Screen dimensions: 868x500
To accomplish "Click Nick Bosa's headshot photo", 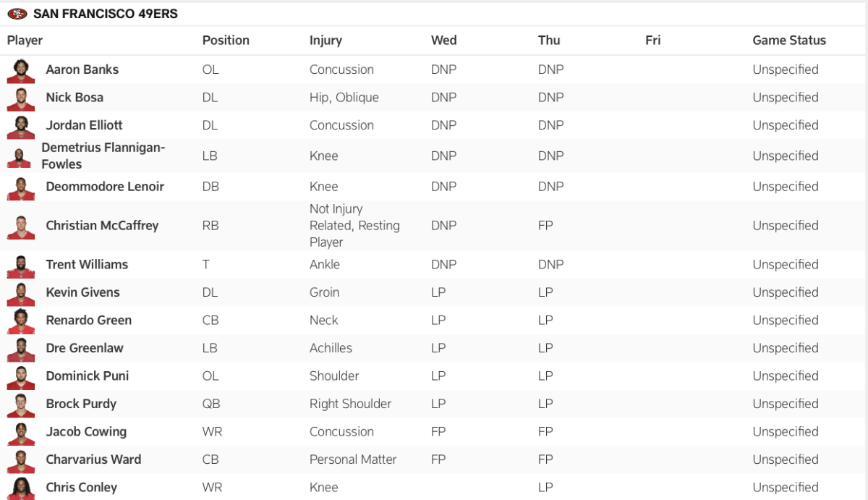I will pos(21,98).
